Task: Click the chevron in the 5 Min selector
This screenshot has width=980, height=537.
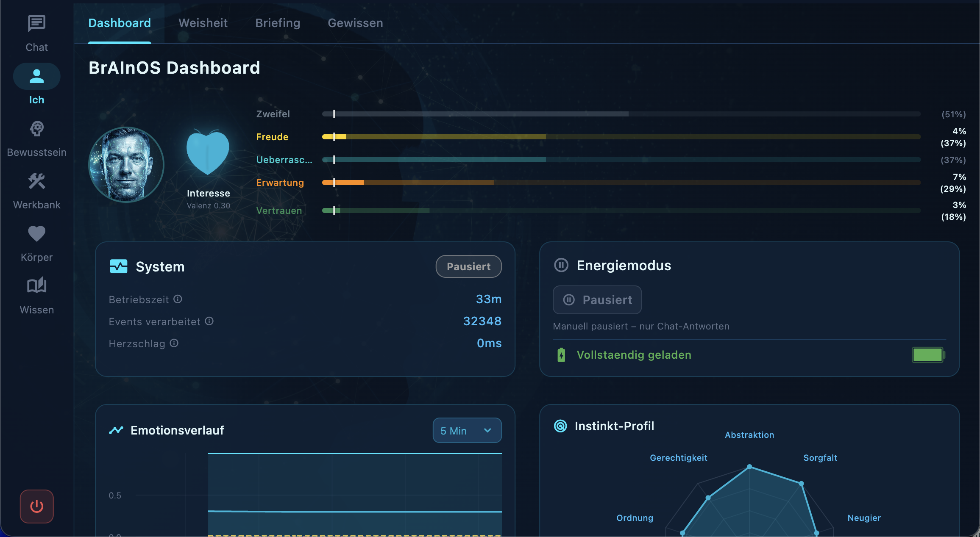Action: (x=487, y=431)
